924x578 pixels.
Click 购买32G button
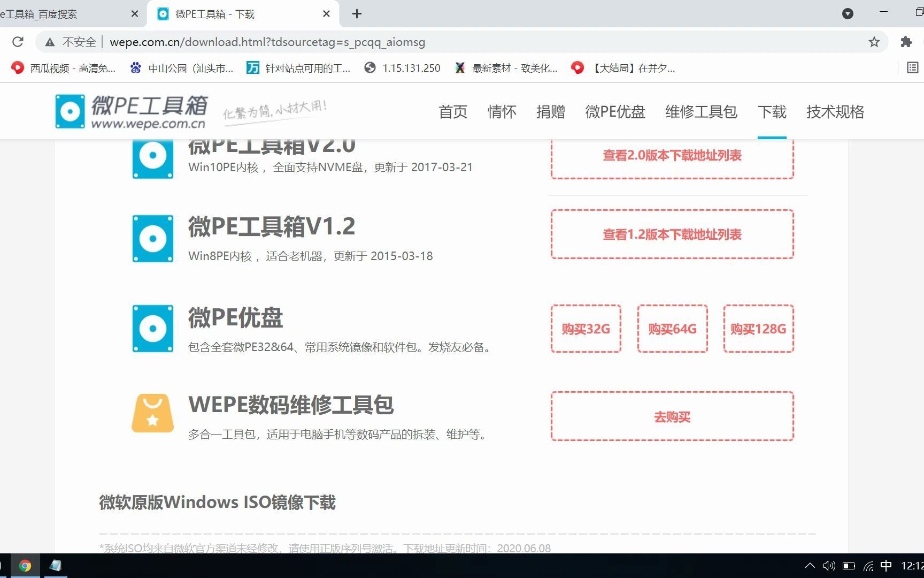pos(586,329)
